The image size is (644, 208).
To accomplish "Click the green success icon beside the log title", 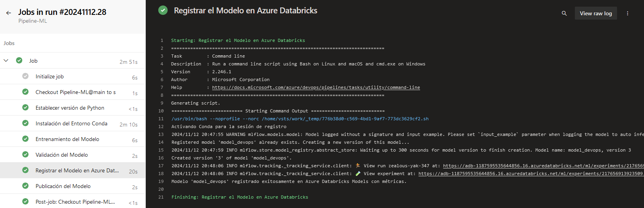I will 163,11.
